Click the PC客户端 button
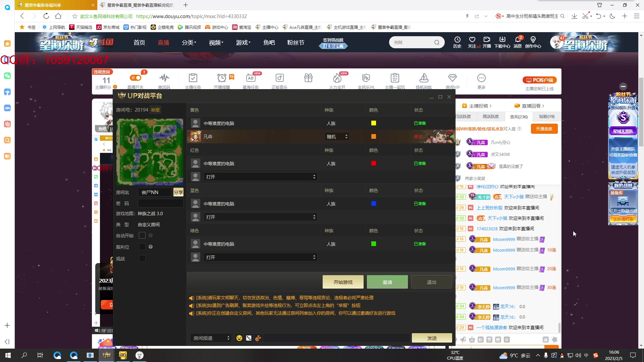The height and width of the screenshot is (362, 644). point(540,80)
